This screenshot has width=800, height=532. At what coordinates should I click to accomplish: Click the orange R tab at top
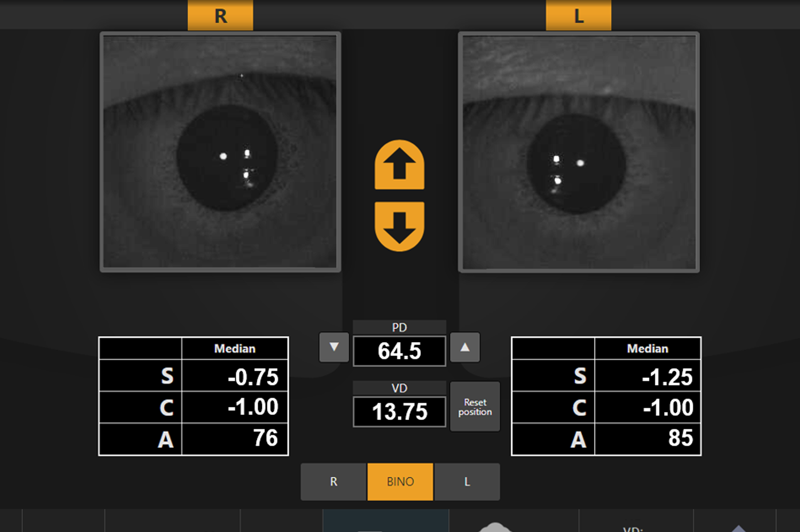click(220, 16)
